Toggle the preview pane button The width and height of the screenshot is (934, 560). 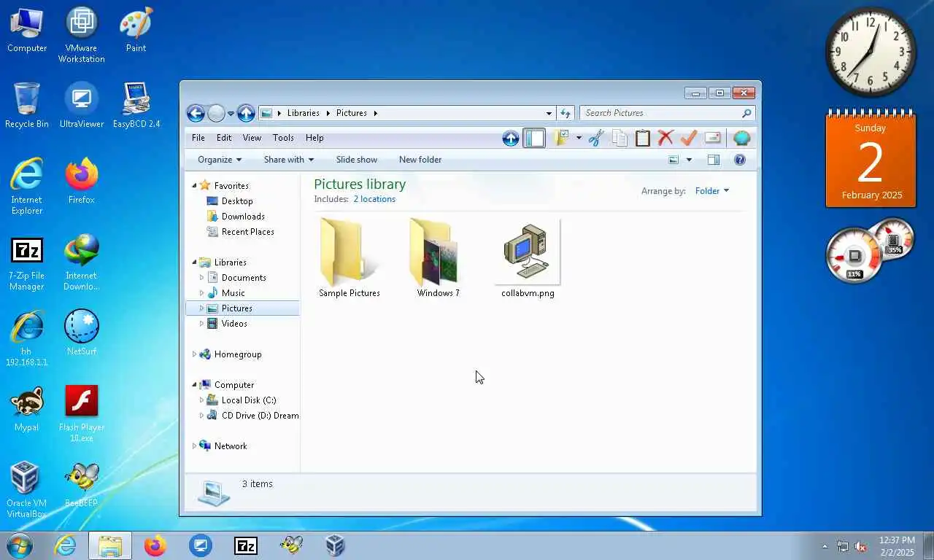click(714, 160)
